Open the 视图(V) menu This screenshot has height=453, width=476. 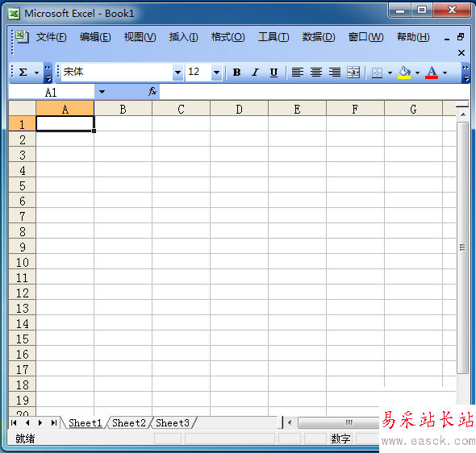pos(140,37)
